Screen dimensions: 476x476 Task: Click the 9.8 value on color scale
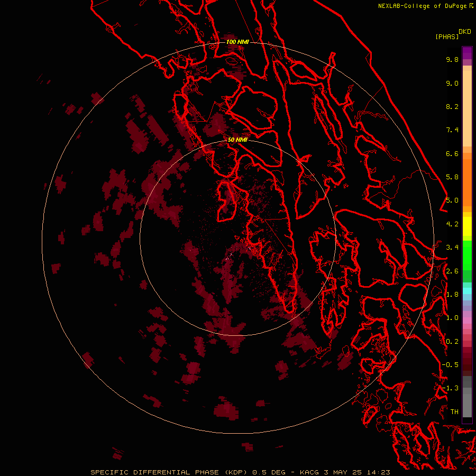pos(452,59)
